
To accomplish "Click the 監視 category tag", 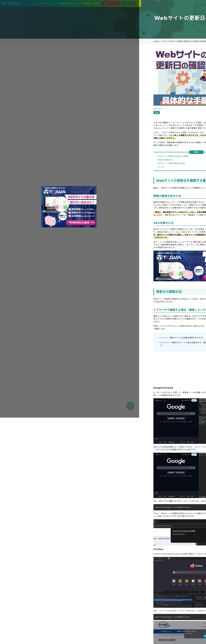I will [x=157, y=112].
